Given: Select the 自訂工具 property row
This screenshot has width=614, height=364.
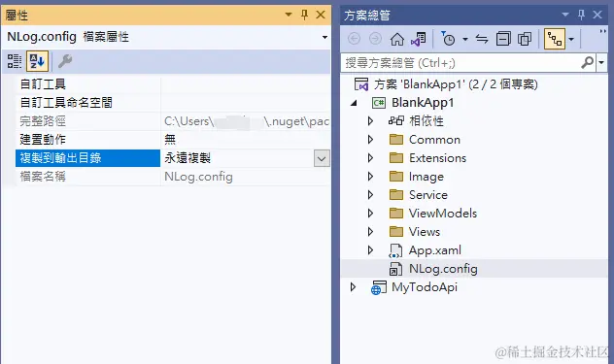Looking at the screenshot, I should tap(173, 84).
